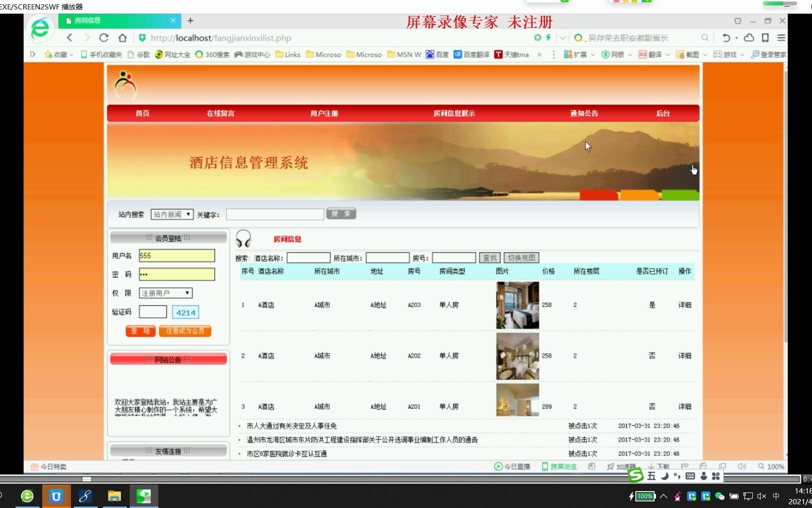Open 游戏中心 from the favorites bar
This screenshot has width=812, height=508.
252,55
